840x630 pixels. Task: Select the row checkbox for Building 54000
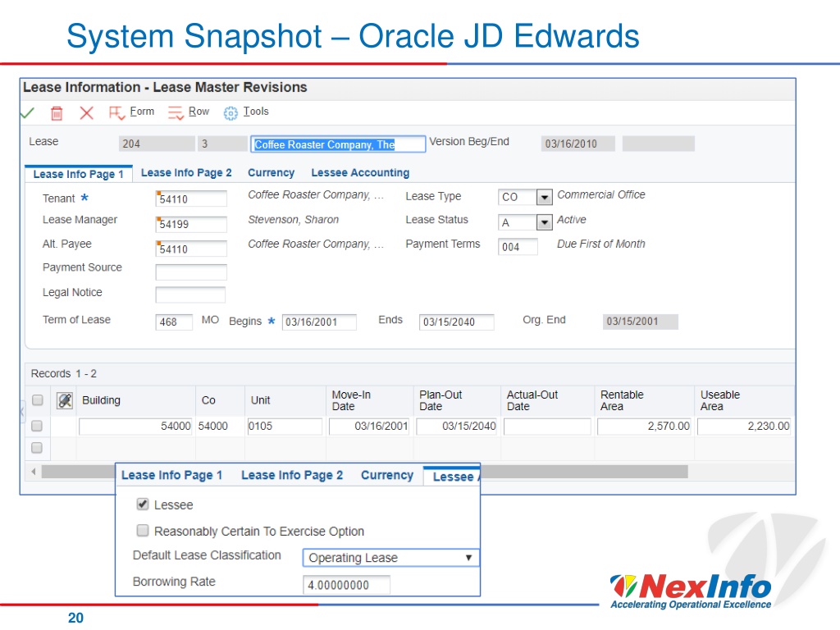click(x=37, y=426)
